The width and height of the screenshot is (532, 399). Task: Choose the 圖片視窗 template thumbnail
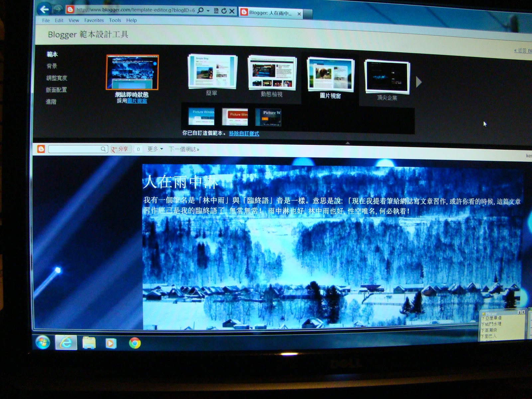(331, 74)
